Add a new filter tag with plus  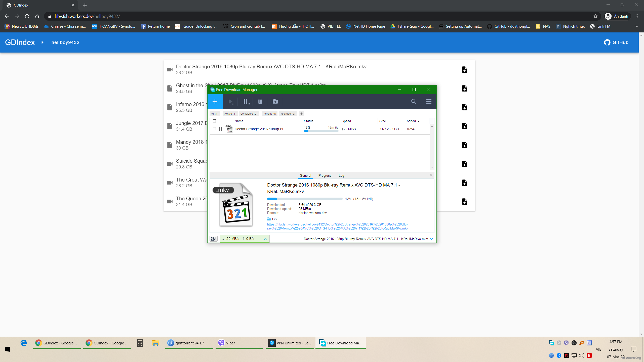pyautogui.click(x=301, y=114)
